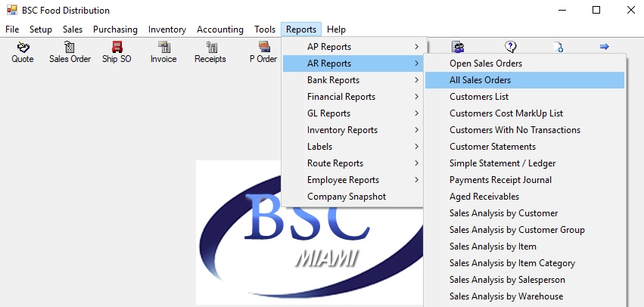Choose Aged Receivables report
The height and width of the screenshot is (307, 644).
(524, 197)
